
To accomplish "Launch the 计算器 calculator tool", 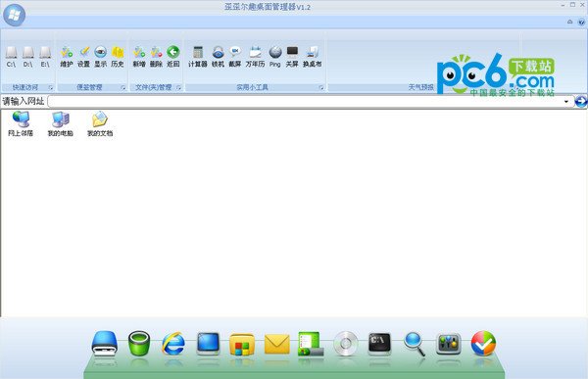I will pos(198,57).
